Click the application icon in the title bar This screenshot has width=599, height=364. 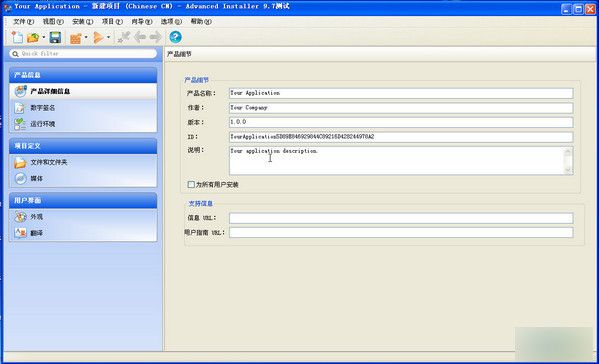pyautogui.click(x=8, y=7)
